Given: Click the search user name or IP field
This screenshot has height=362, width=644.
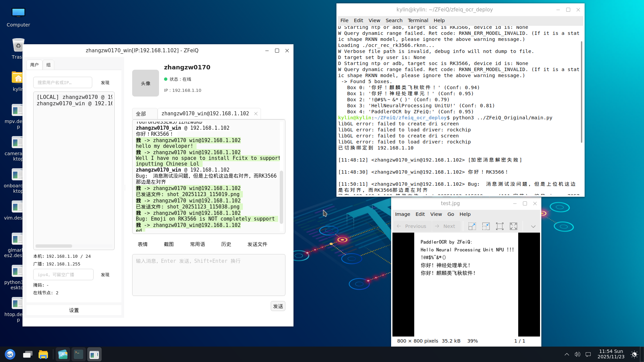Looking at the screenshot, I should 63,82.
